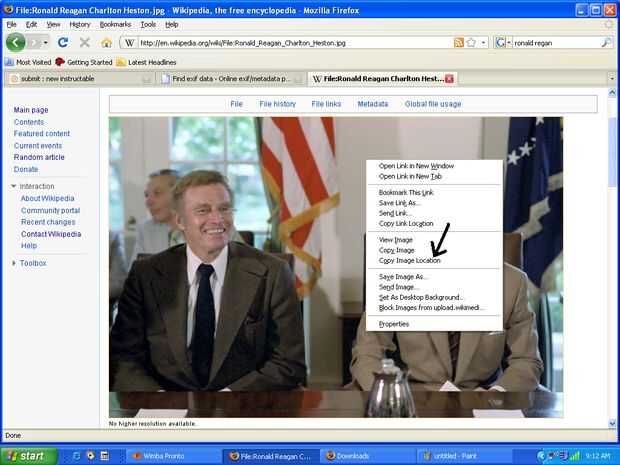This screenshot has height=465, width=620.
Task: Open the Donate link
Action: coord(26,169)
